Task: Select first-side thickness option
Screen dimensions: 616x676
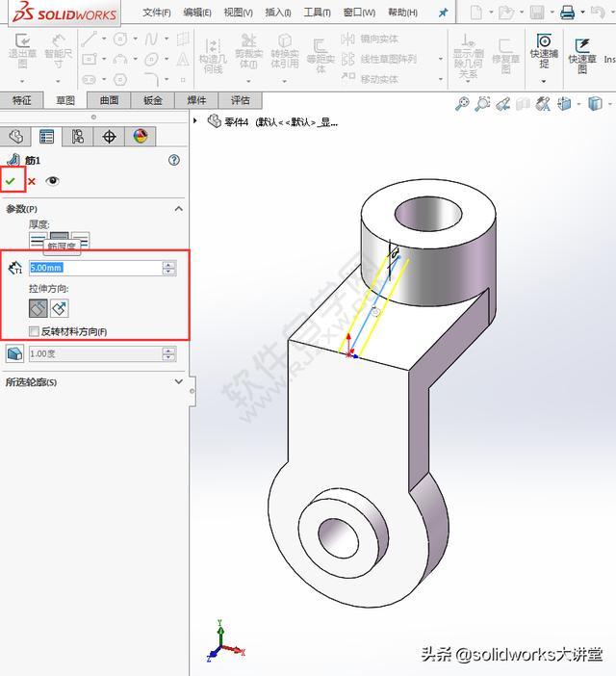Action: (38, 240)
